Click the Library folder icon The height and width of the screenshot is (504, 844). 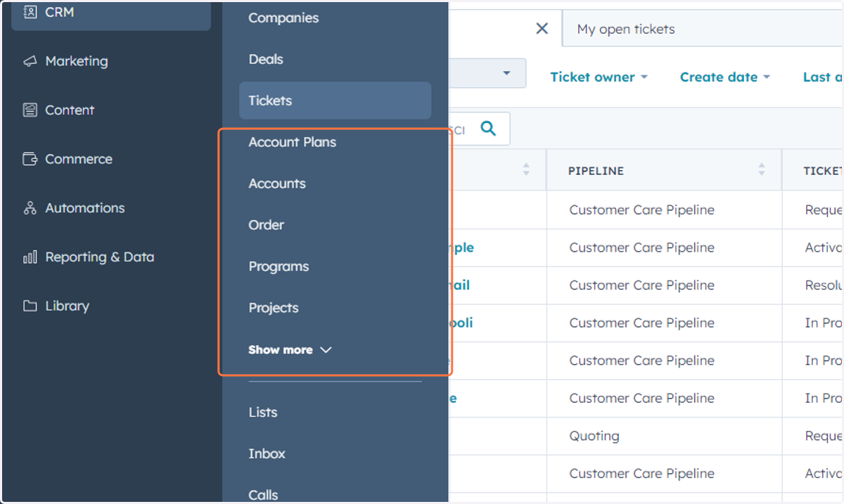tap(30, 306)
